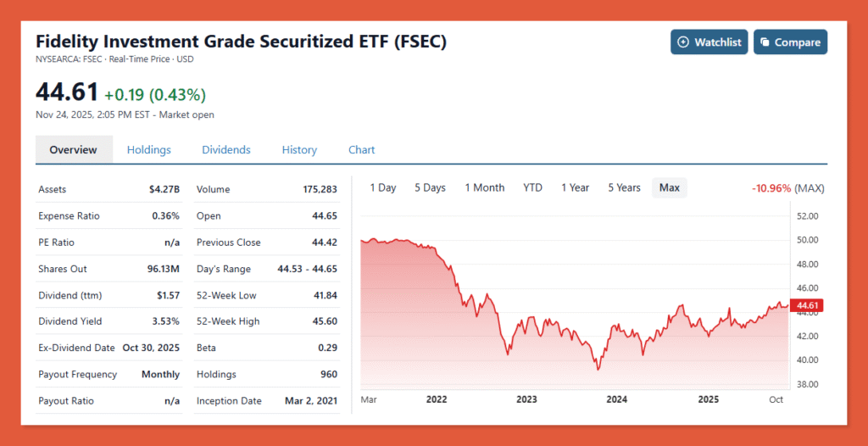This screenshot has width=868, height=446.
Task: Open the Chart tab
Action: click(x=362, y=150)
